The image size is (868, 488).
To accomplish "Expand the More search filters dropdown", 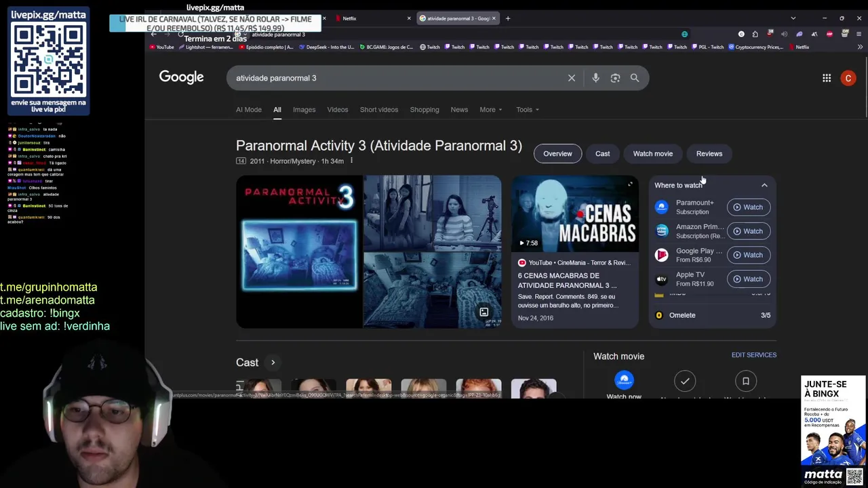I will tap(491, 110).
